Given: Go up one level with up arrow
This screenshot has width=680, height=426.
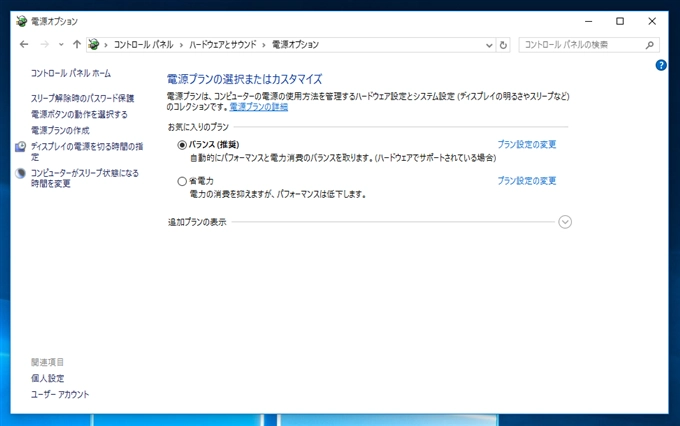Looking at the screenshot, I should (x=77, y=44).
